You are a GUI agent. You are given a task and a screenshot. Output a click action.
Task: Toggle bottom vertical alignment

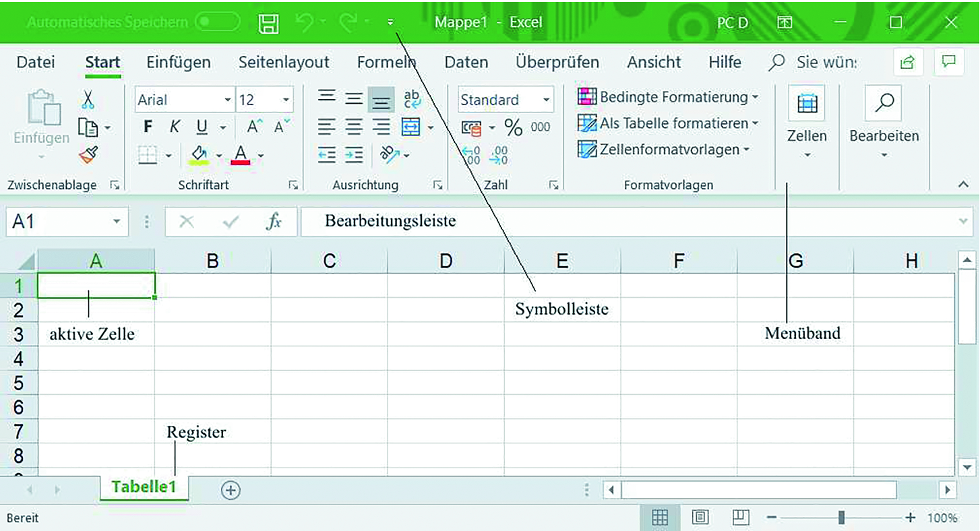pos(381,100)
